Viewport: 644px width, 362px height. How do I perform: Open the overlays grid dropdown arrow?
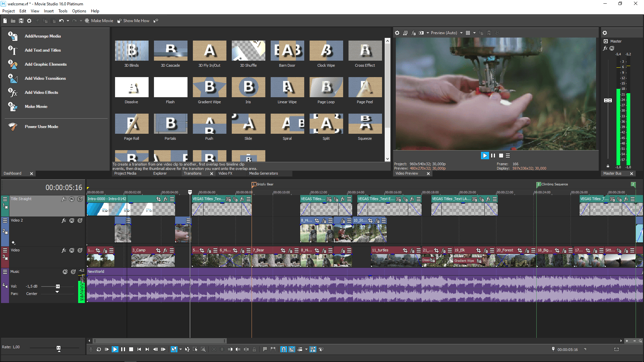point(474,33)
